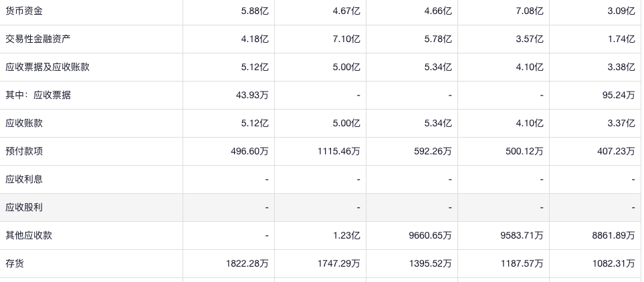Click the 1115.46万 预付款项 value
The height and width of the screenshot is (282, 644).
pos(338,151)
